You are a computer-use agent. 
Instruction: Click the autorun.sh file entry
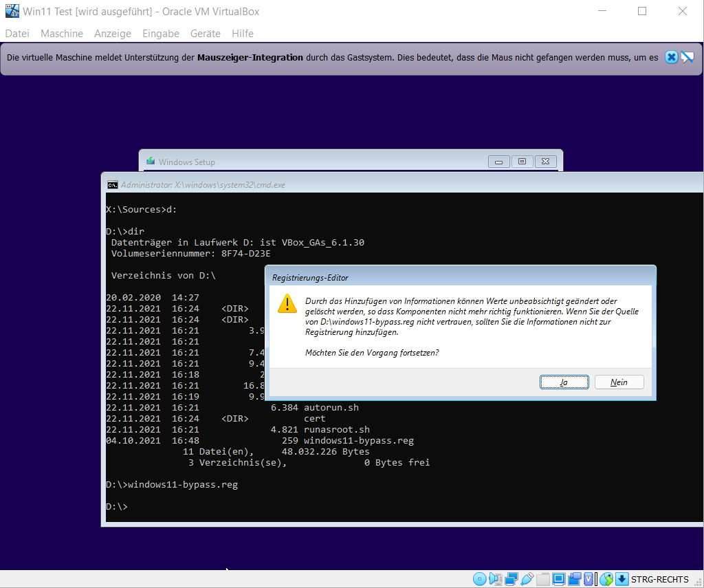(x=331, y=407)
